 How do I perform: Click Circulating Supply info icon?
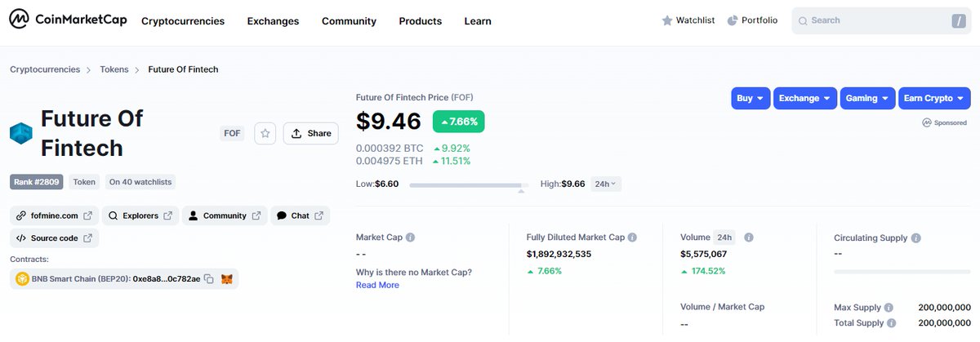(x=916, y=238)
